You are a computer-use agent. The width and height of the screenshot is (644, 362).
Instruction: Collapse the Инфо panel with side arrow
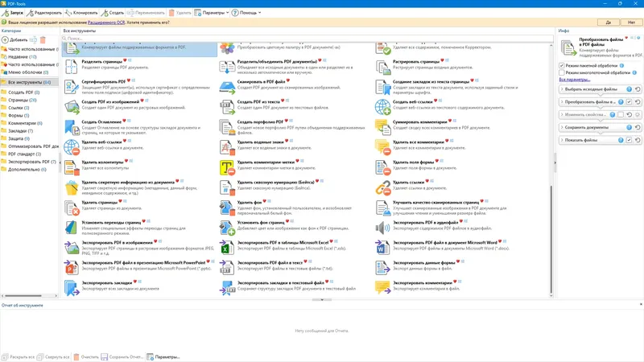coord(555,163)
